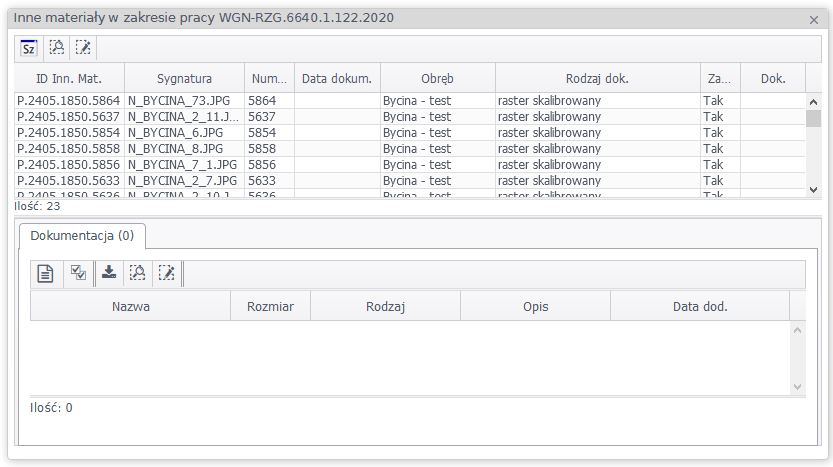Image resolution: width=833 pixels, height=467 pixels.
Task: Sort by the Sygnatura column header
Action: (x=184, y=78)
